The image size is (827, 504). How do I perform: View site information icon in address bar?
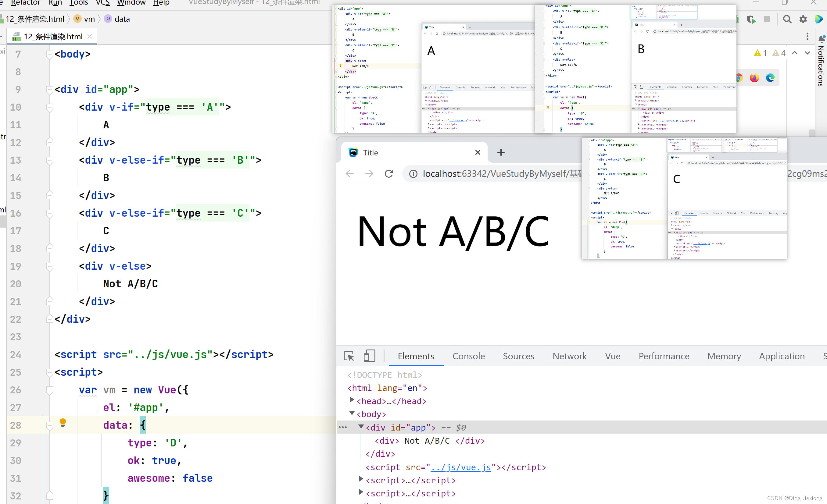click(413, 174)
